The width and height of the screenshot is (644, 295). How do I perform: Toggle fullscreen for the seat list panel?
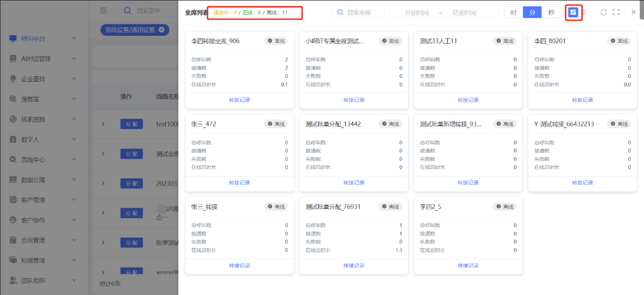click(616, 12)
